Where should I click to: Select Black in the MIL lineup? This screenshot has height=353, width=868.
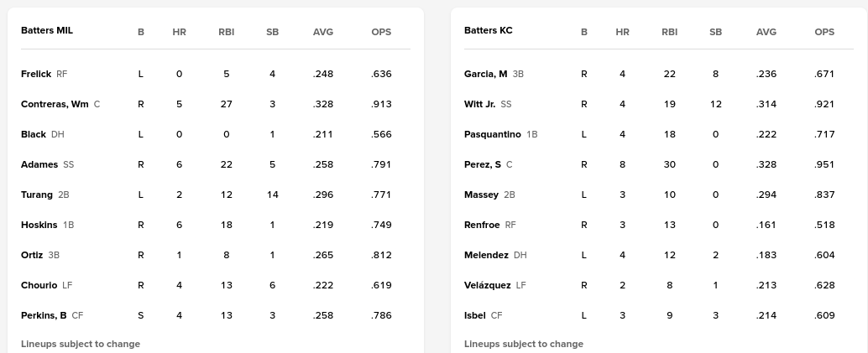[34, 134]
